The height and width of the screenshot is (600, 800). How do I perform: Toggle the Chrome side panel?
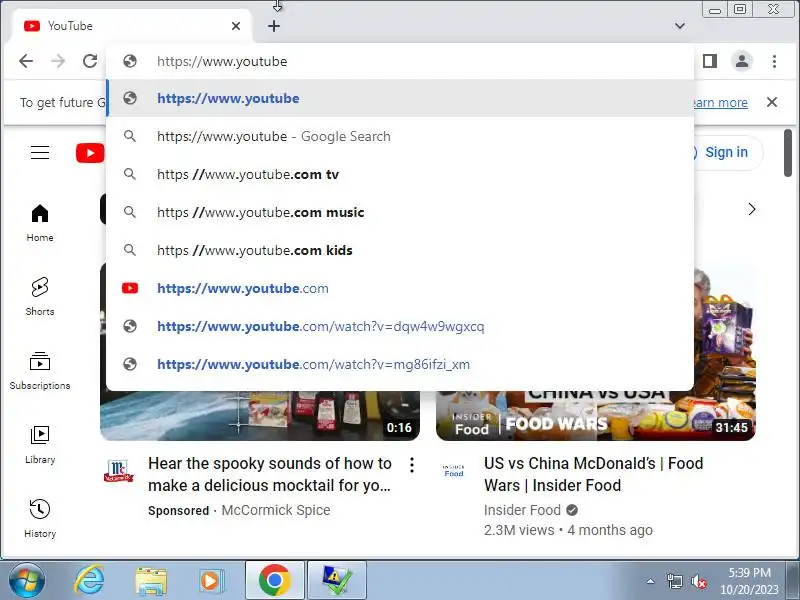pyautogui.click(x=710, y=61)
